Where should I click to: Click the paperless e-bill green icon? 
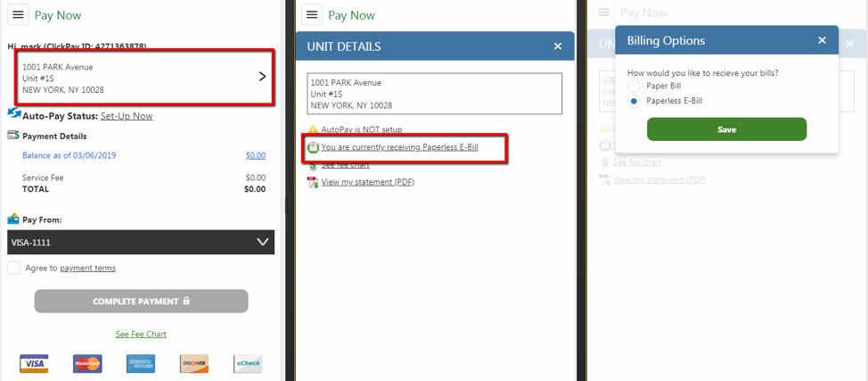(x=314, y=147)
